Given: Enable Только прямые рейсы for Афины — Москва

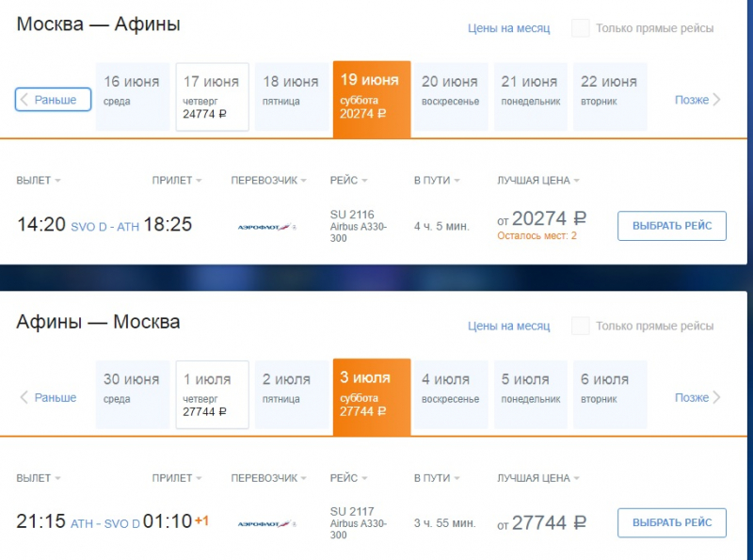Looking at the screenshot, I should click(581, 326).
